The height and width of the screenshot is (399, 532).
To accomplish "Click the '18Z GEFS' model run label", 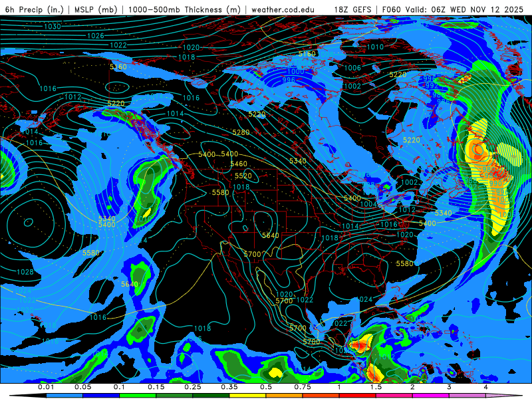I will [352, 10].
